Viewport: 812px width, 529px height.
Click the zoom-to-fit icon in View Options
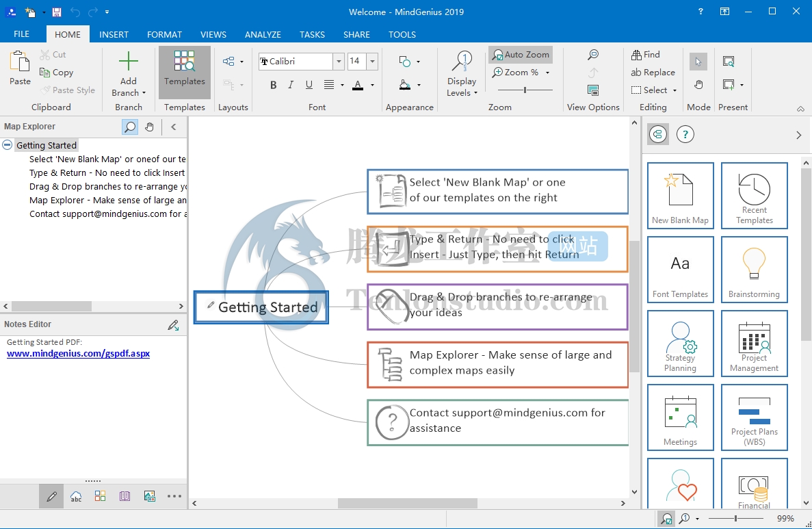coord(593,54)
